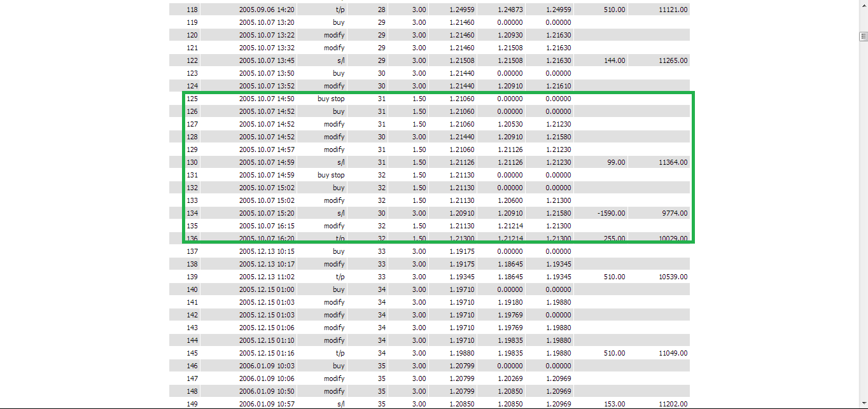Click profit 510.00 in row 145
Image resolution: width=868 pixels, height=409 pixels.
pyautogui.click(x=615, y=353)
